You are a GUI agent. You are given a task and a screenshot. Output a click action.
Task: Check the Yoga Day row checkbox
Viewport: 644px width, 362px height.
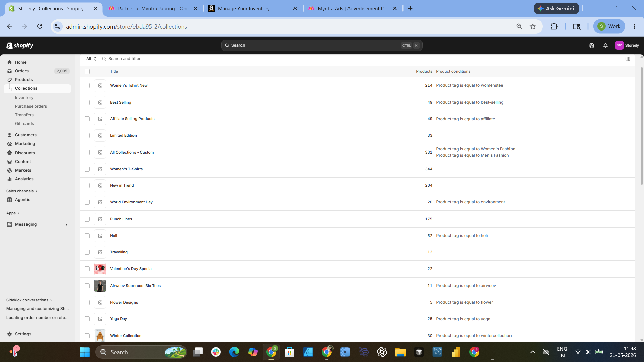point(87,319)
